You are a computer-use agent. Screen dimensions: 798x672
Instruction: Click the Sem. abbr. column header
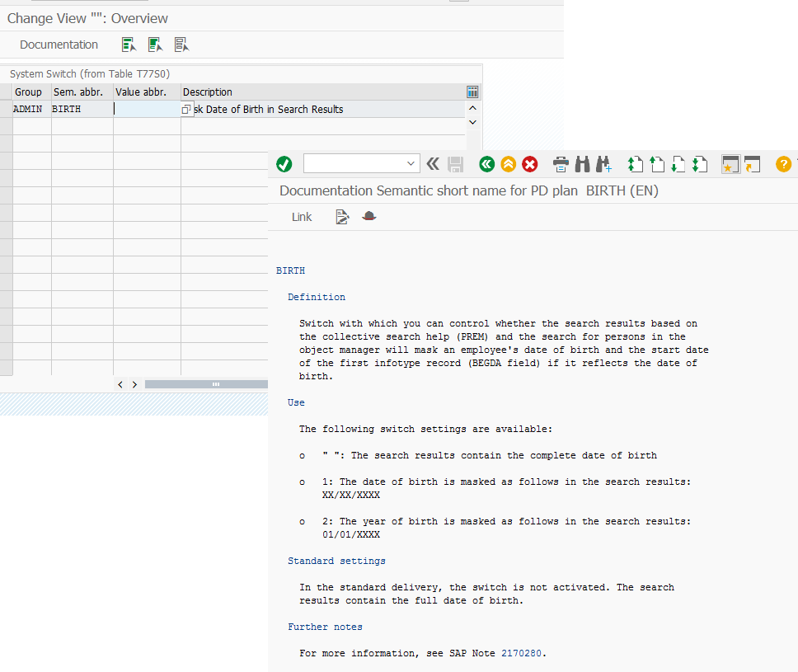tap(82, 92)
